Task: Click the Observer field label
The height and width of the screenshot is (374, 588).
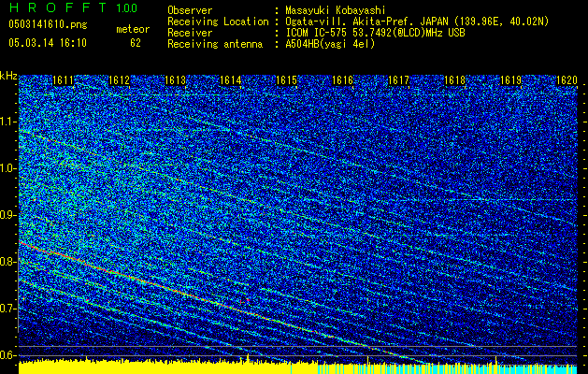Action: pyautogui.click(x=190, y=10)
